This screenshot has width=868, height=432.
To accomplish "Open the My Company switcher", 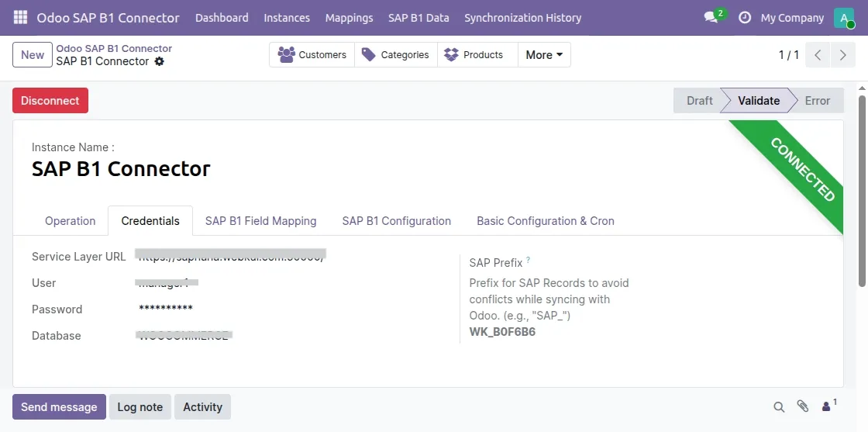I will click(x=792, y=18).
